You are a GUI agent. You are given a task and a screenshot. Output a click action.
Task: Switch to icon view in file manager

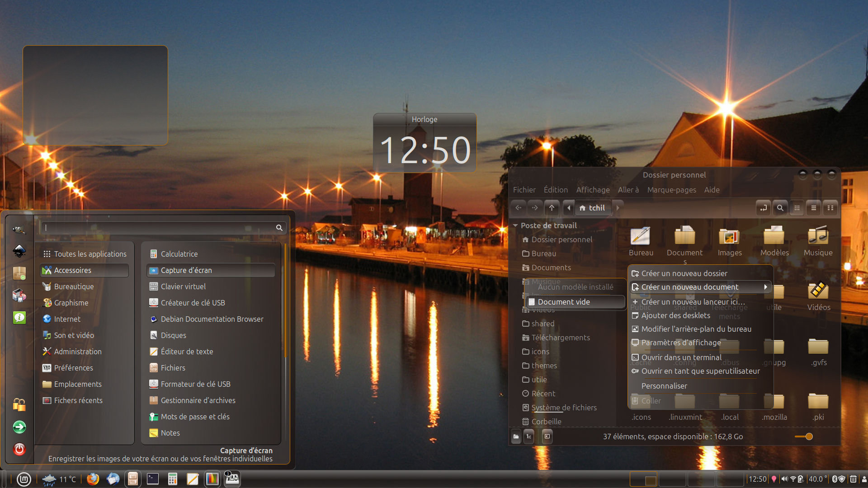[x=797, y=208]
